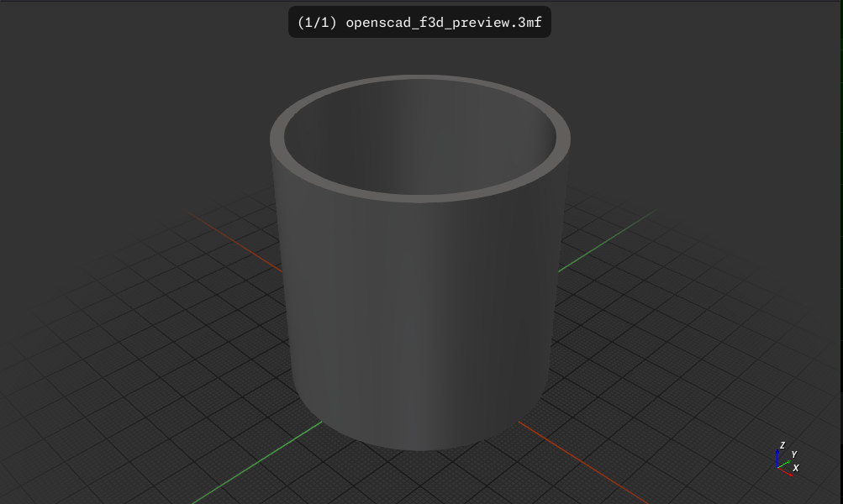Click the openscad_f3d_preview.3mf filename label
Viewport: 843px width, 504px height.
coord(419,22)
